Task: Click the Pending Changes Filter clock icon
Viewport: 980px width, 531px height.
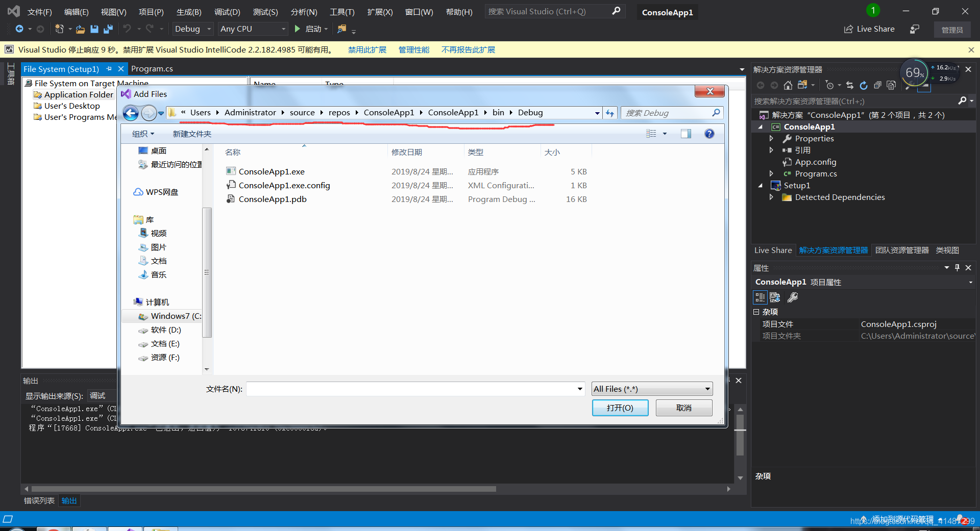Action: click(x=830, y=85)
